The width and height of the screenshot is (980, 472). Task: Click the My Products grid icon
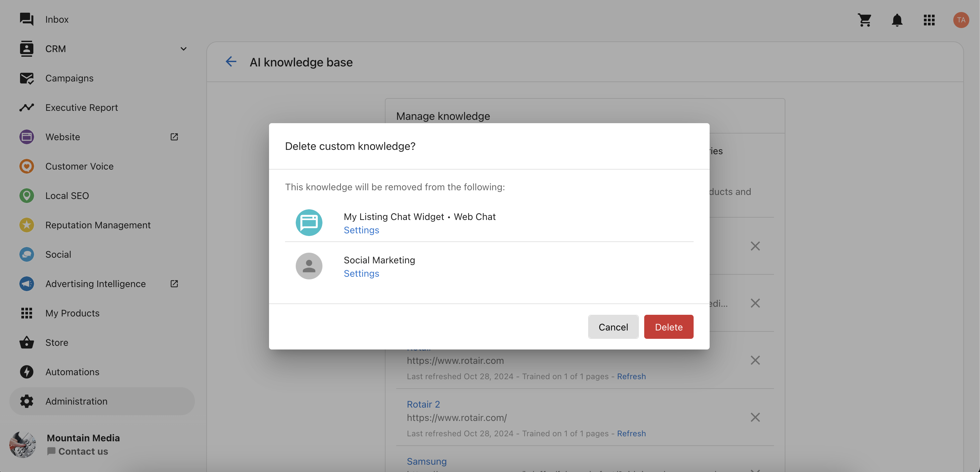(x=27, y=313)
